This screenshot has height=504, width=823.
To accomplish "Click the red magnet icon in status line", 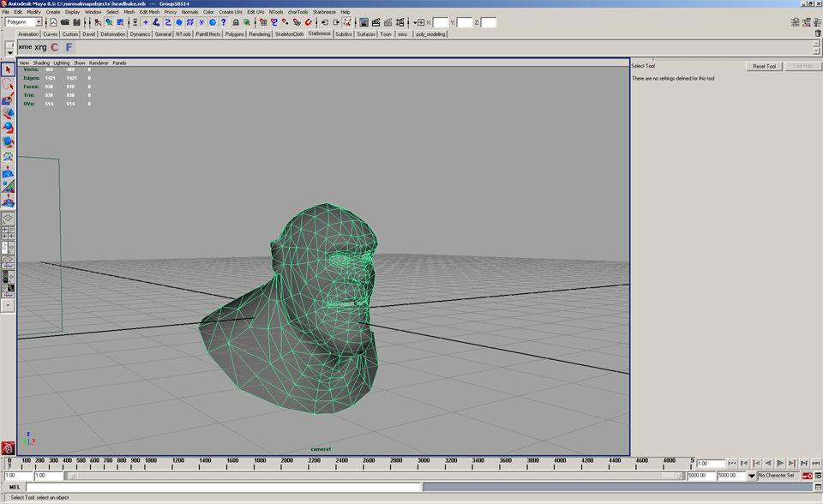I will (308, 22).
